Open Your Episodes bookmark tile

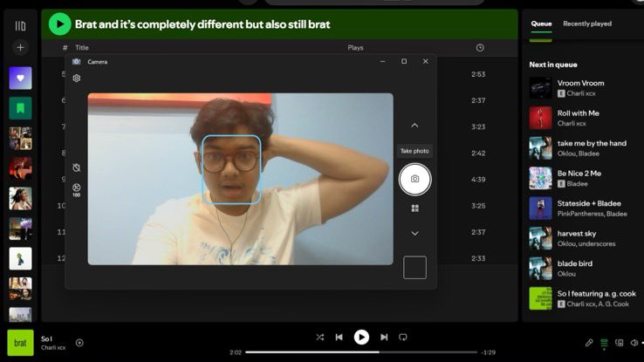(x=20, y=108)
